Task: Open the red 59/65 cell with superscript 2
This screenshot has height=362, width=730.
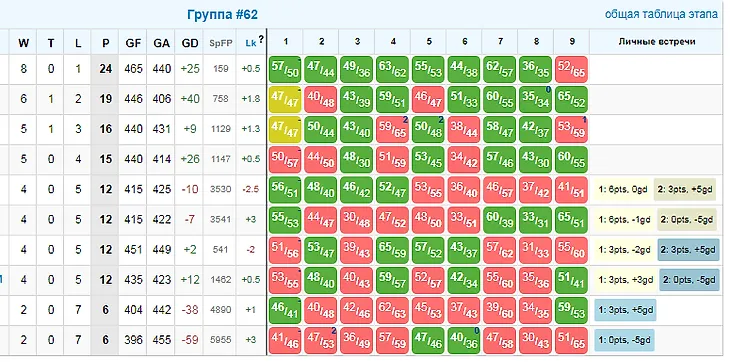Action: (x=393, y=129)
